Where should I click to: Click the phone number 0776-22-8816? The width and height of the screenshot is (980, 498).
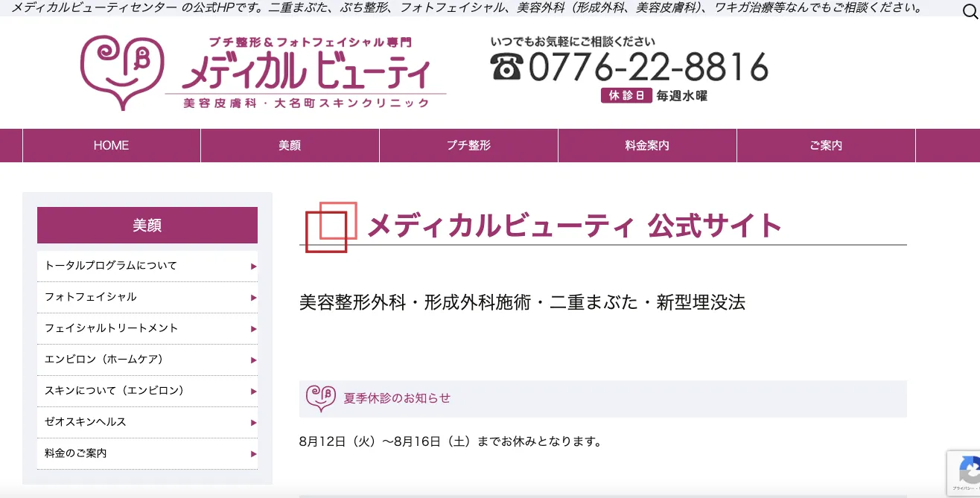[x=648, y=67]
